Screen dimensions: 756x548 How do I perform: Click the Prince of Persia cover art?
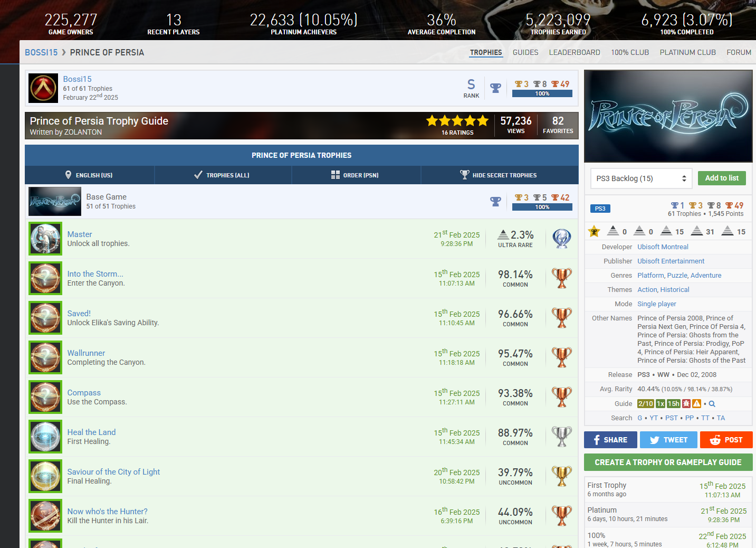(x=668, y=116)
